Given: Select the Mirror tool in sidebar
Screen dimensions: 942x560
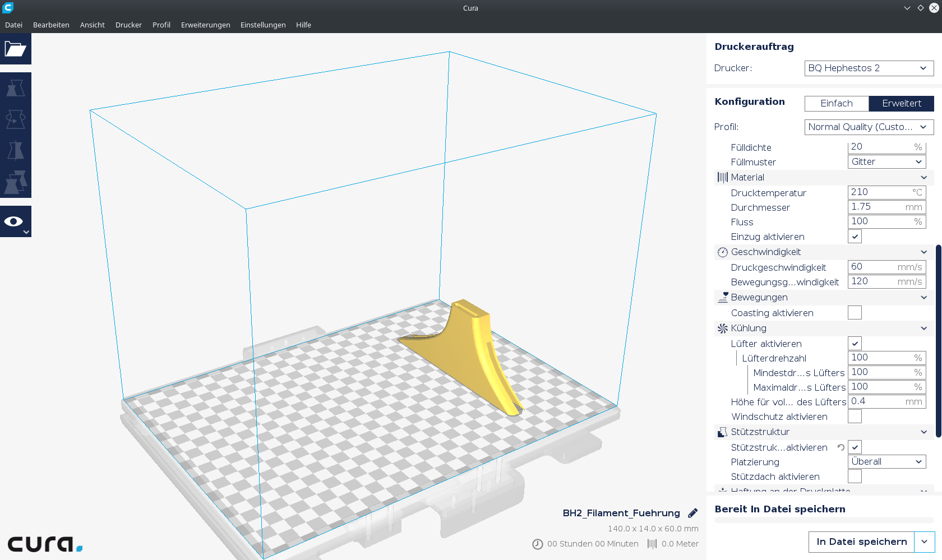Looking at the screenshot, I should point(15,151).
